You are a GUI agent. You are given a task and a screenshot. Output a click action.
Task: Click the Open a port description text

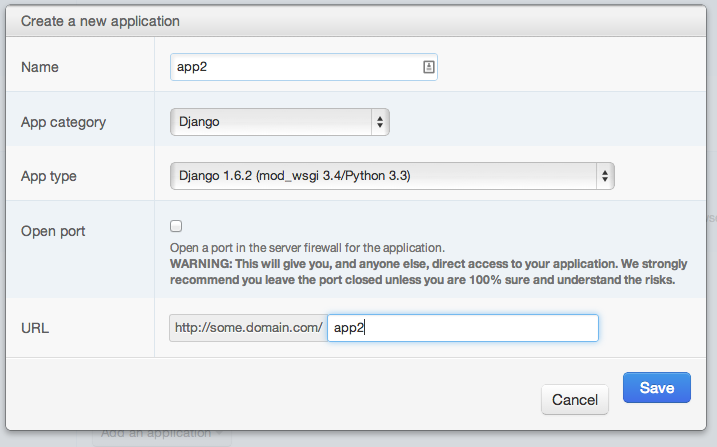307,247
